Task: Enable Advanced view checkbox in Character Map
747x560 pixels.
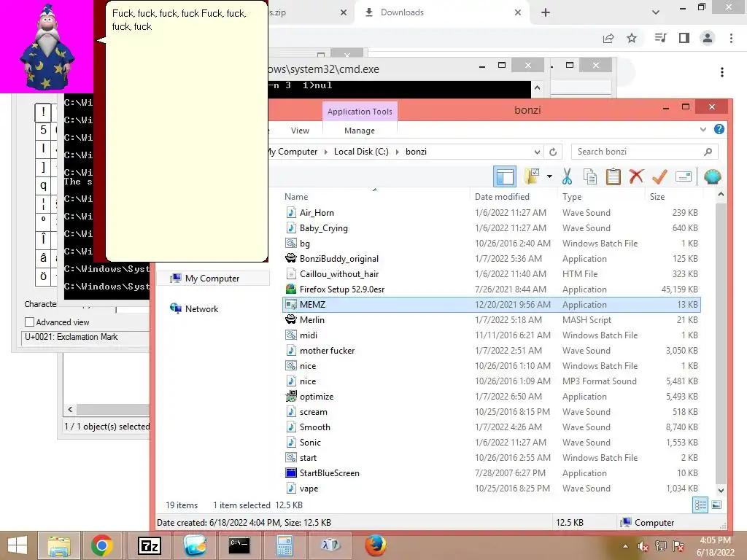Action: [x=29, y=322]
